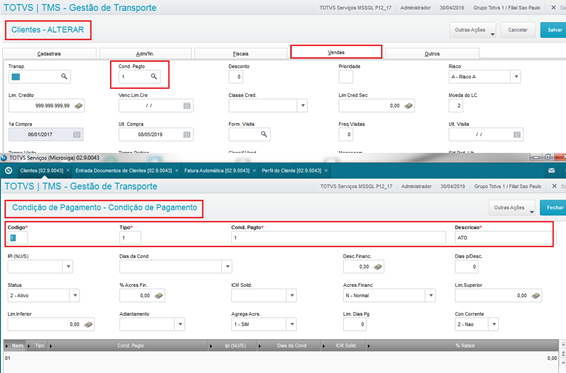Click the Freq.Visitas input field
This screenshot has height=373, width=566.
pyautogui.click(x=345, y=135)
